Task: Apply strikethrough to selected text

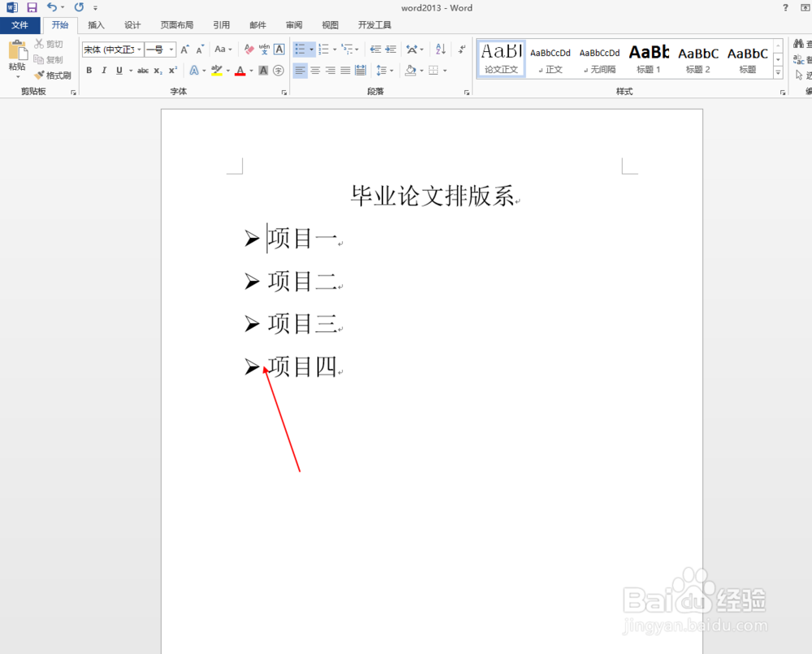Action: click(144, 70)
